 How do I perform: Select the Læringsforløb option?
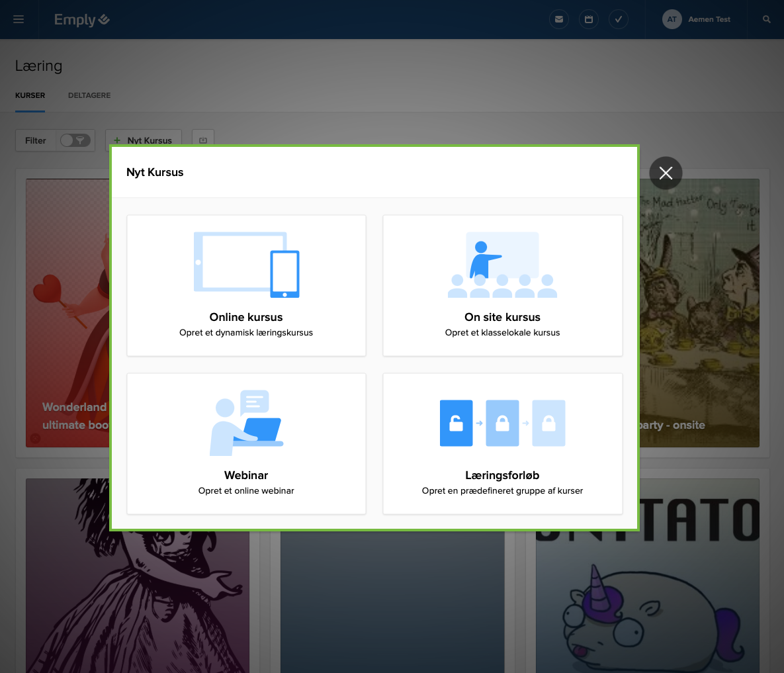point(502,443)
